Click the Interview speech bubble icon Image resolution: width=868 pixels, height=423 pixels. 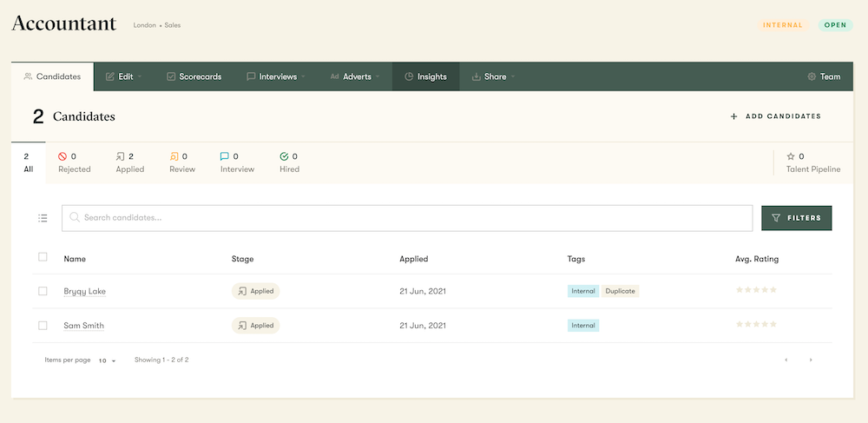(225, 156)
